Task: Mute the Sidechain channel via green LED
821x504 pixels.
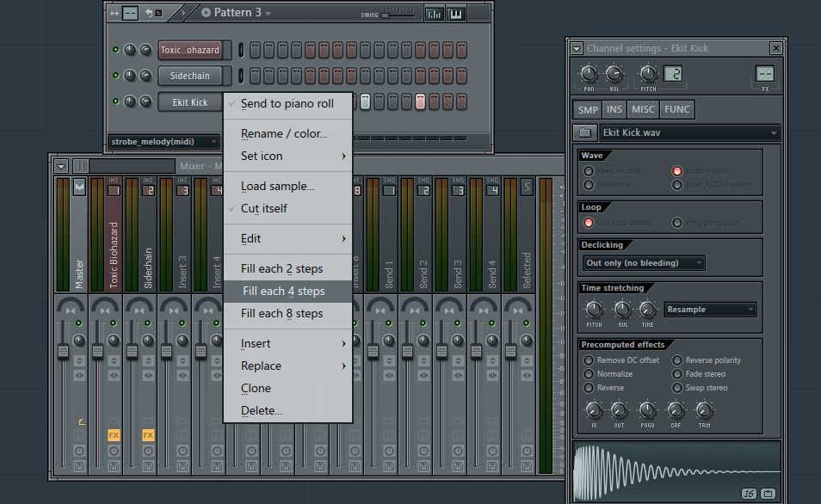Action: [x=116, y=76]
